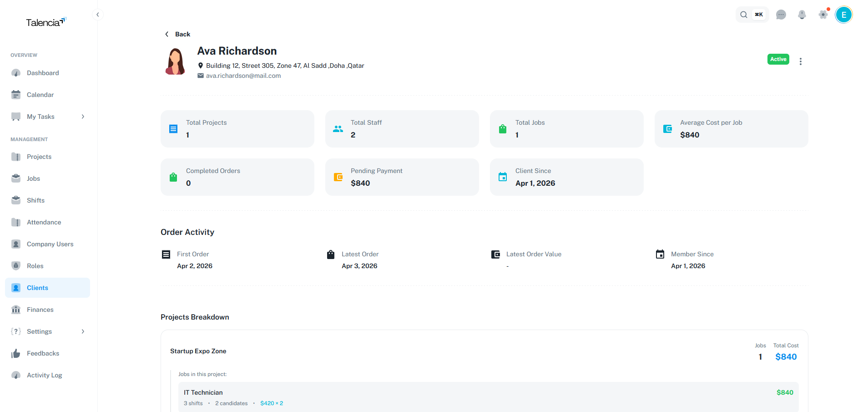This screenshot has height=412, width=868.
Task: Open the Shifts section
Action: (35, 200)
